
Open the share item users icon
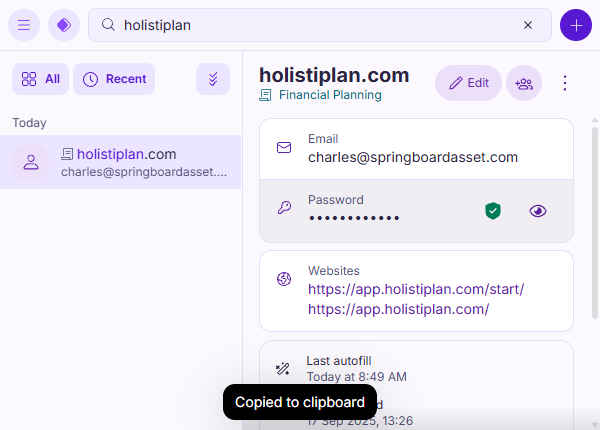pos(523,83)
